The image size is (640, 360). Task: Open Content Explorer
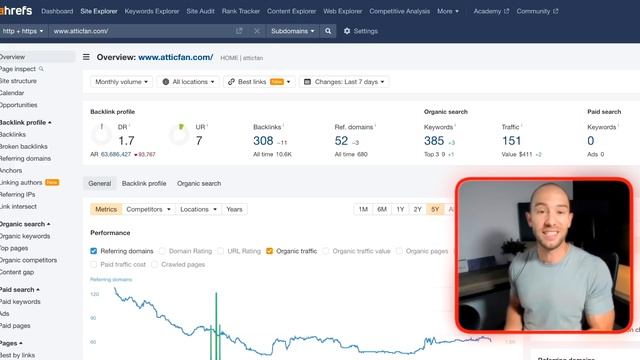tap(291, 11)
